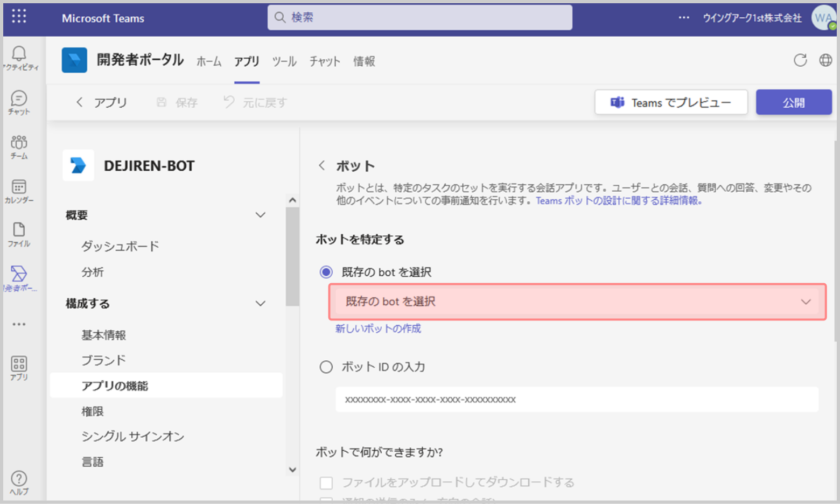Select the ボット ID の入力 radio button

pos(326,367)
